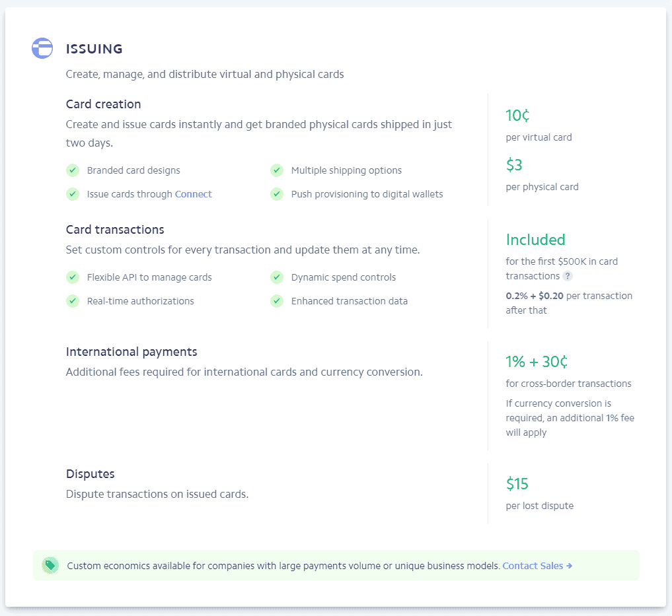Viewport: 672px width, 616px height.
Task: Click the International payments heading
Action: pos(131,352)
